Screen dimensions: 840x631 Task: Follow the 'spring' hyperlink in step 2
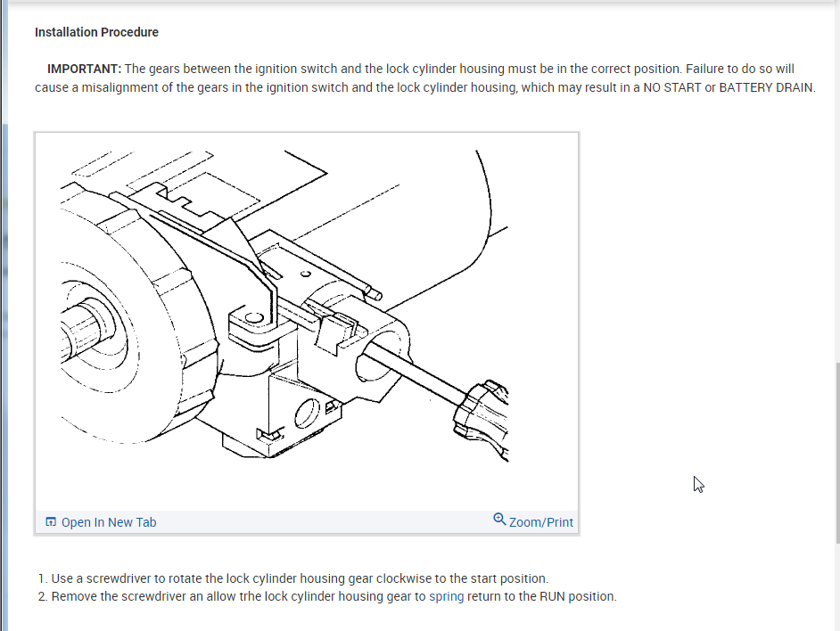(446, 596)
